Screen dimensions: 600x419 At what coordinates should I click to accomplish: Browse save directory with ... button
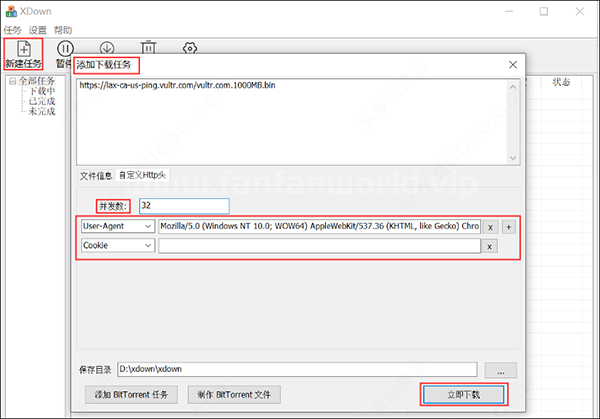[501, 370]
